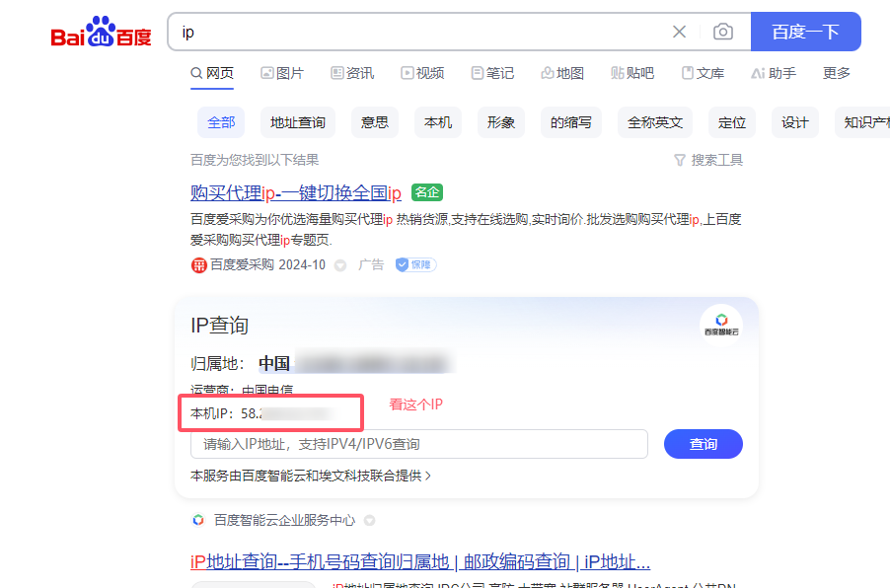Click the 百度爱采购 source icon
This screenshot has height=588, width=890.
point(198,265)
